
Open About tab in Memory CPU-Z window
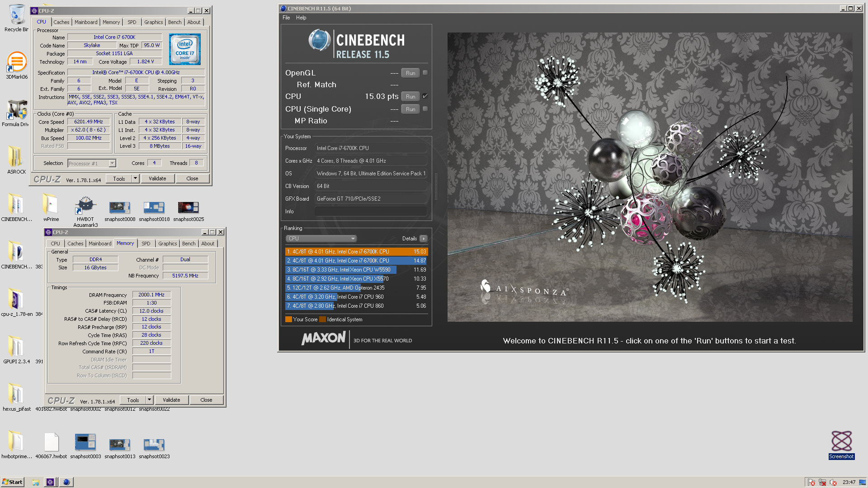[x=208, y=244]
